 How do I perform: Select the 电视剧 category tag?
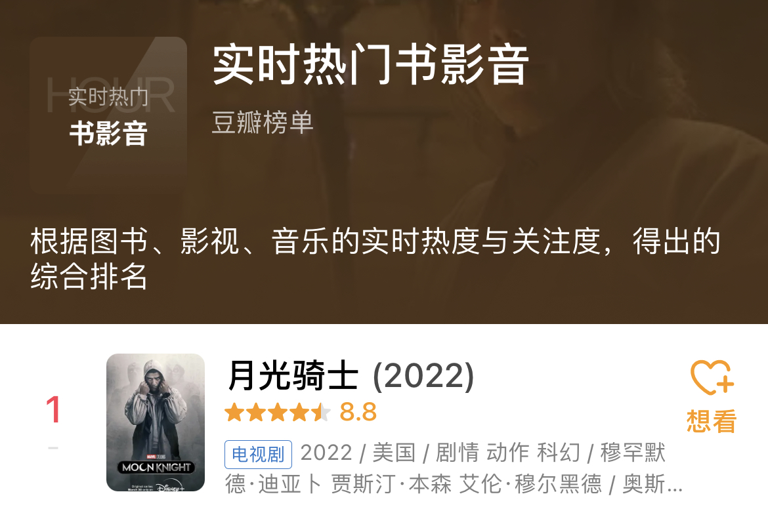pyautogui.click(x=258, y=454)
